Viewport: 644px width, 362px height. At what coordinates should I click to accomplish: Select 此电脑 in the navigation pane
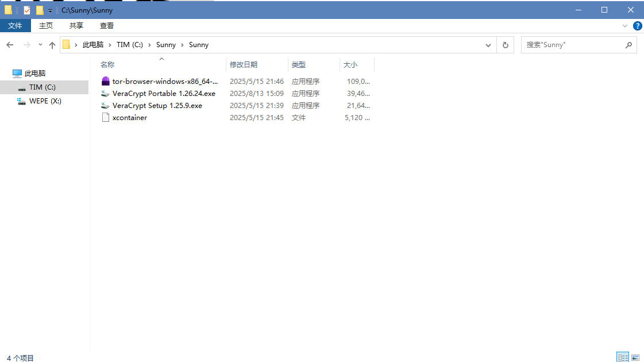pyautogui.click(x=35, y=73)
